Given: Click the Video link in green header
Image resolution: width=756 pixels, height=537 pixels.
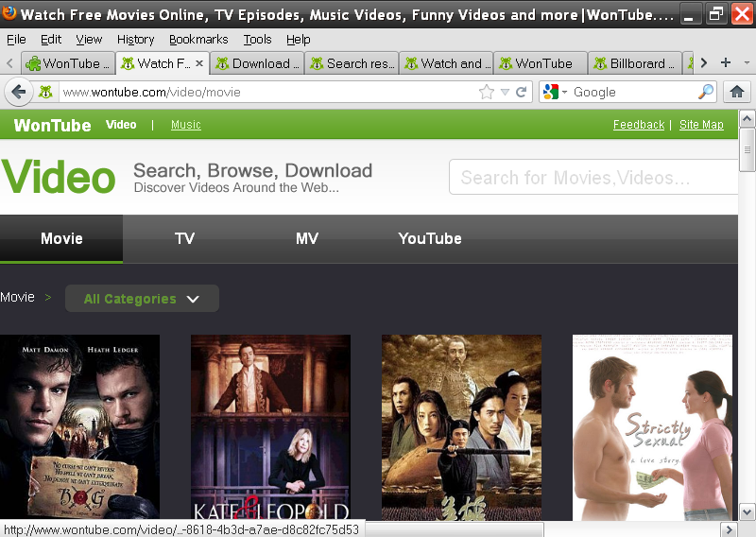Looking at the screenshot, I should 121,125.
